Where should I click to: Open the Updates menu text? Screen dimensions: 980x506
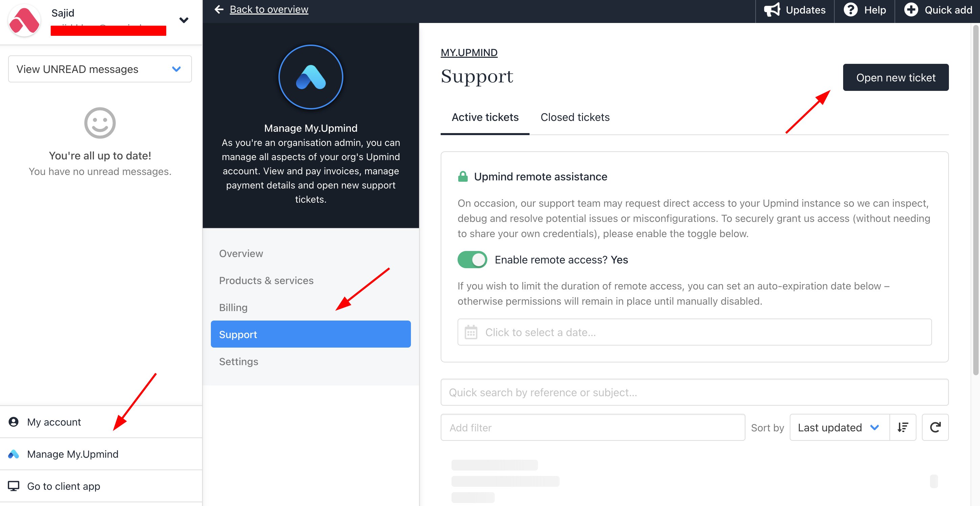[x=805, y=10]
